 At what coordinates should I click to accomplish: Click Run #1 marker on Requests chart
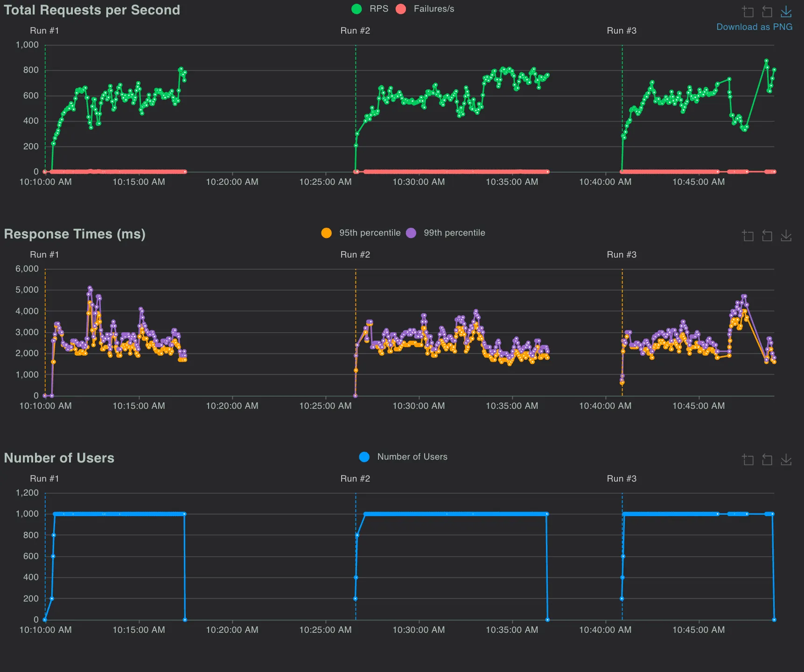pyautogui.click(x=44, y=31)
